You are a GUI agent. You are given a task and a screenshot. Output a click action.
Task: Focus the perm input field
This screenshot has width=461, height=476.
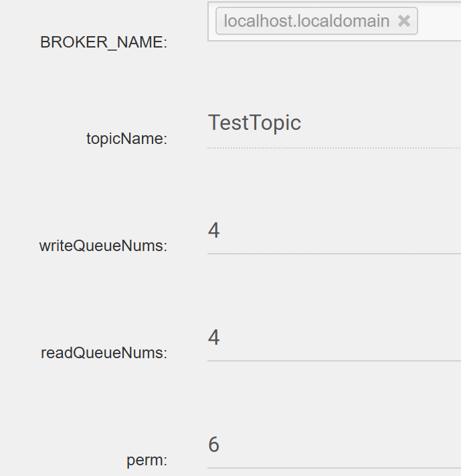[335, 445]
